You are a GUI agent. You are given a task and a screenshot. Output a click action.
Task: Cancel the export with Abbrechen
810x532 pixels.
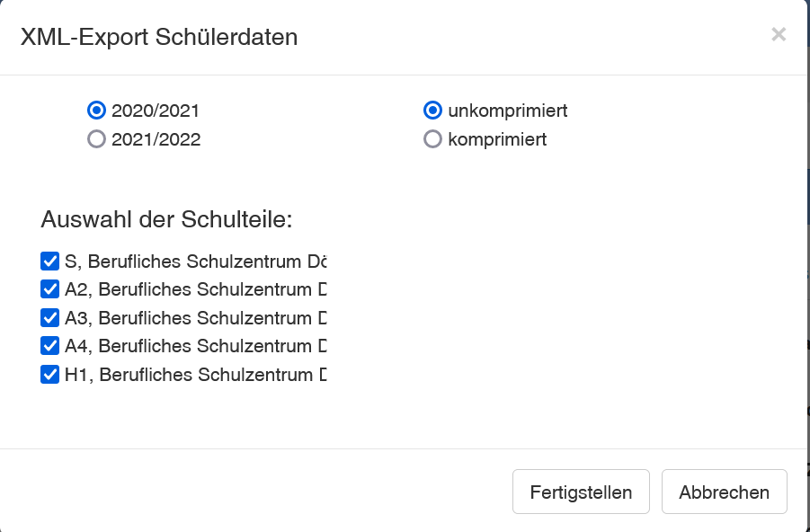pos(724,492)
